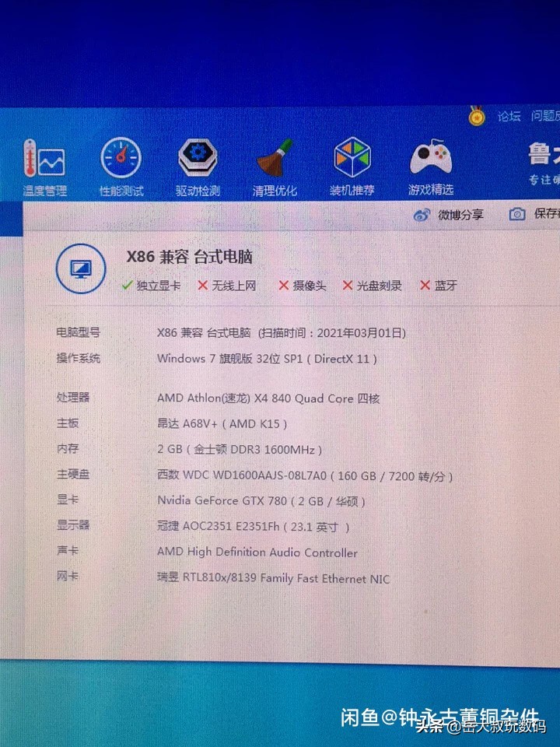Click the 网卡 row label
This screenshot has height=747, width=560.
coord(68,577)
